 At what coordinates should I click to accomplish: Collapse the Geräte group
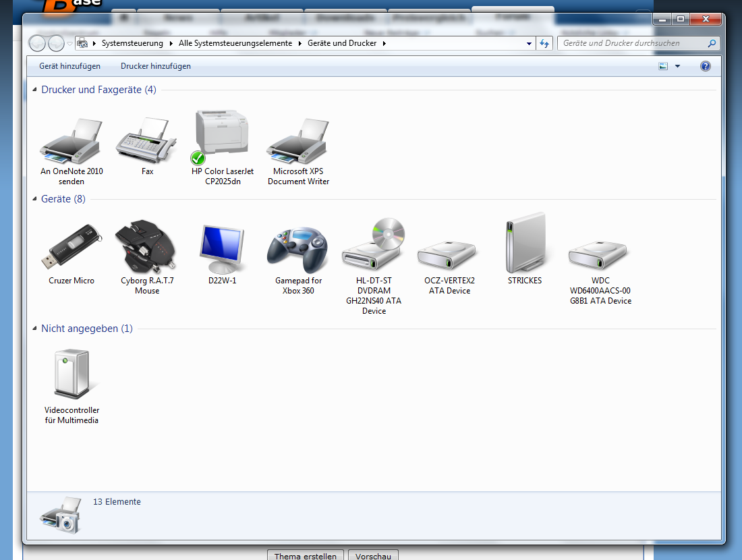(34, 199)
